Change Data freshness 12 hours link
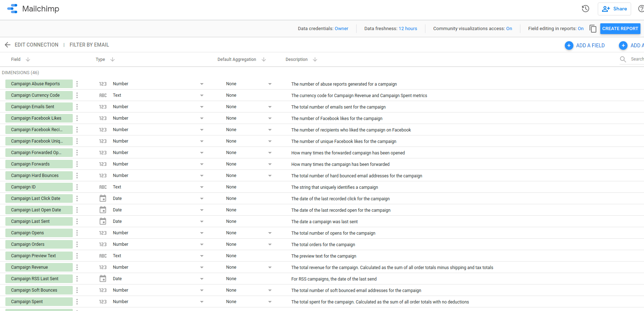The image size is (644, 311). (x=408, y=29)
